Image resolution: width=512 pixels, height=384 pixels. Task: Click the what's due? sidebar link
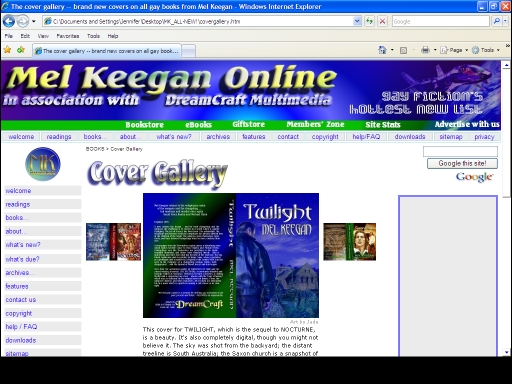point(22,259)
